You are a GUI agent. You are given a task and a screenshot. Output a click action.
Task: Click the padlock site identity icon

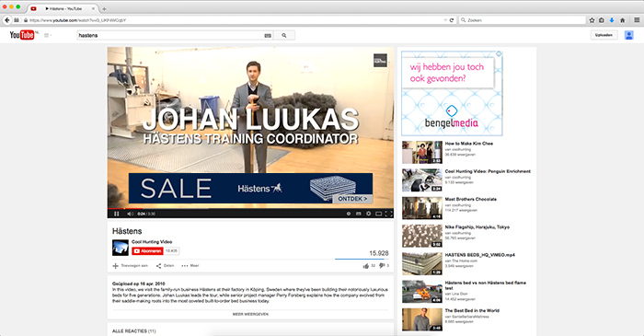(26, 20)
